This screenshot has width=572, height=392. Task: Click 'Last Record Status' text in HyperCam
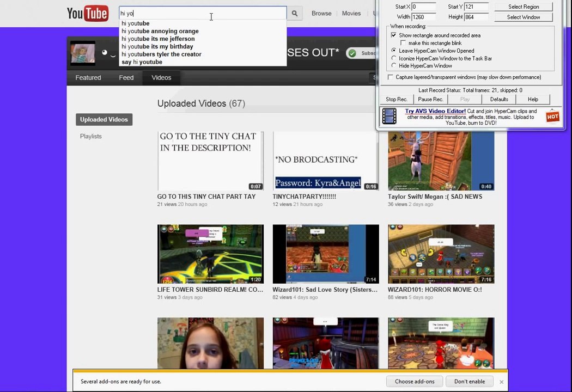click(470, 90)
